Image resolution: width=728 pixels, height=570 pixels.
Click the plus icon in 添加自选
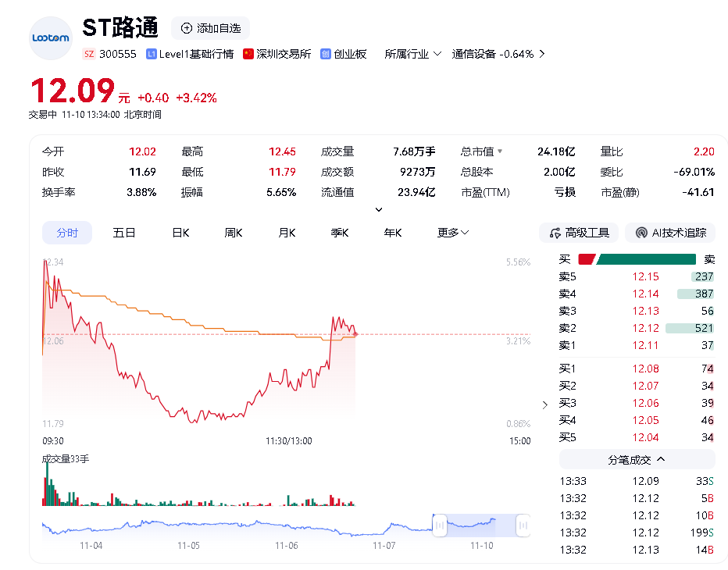(187, 28)
